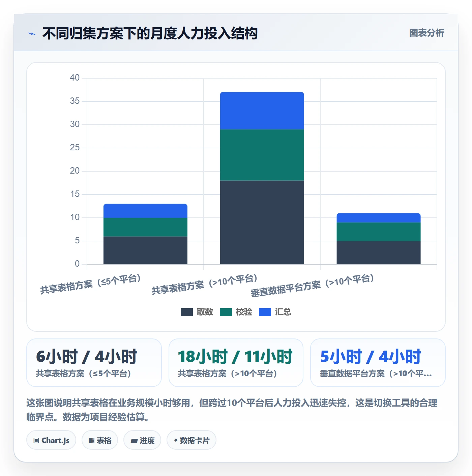The image size is (472, 476).
Task: Click the y-axis value 25
Action: (75, 148)
